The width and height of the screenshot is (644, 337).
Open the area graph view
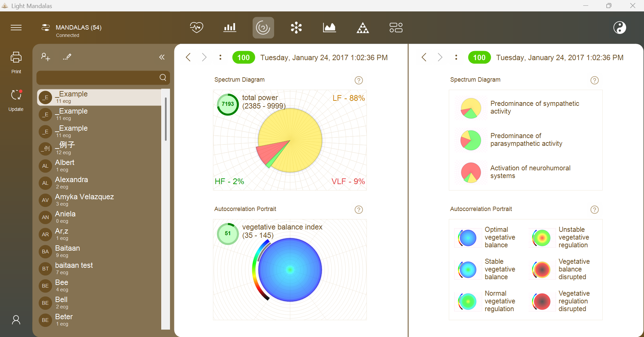coord(329,28)
